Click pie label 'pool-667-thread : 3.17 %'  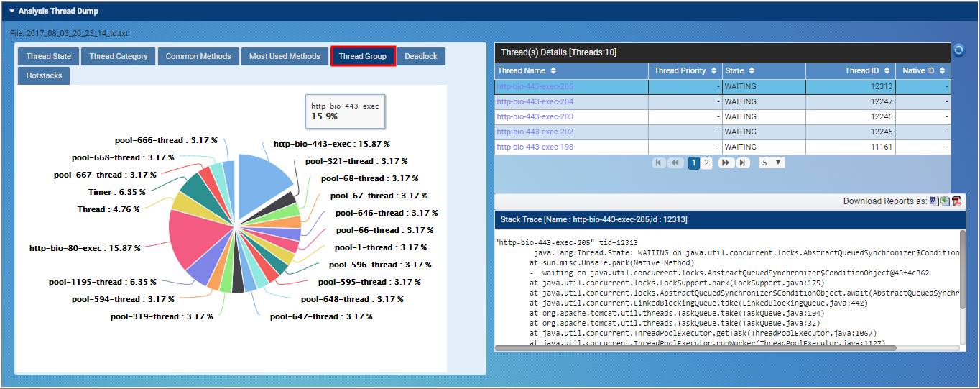point(106,175)
